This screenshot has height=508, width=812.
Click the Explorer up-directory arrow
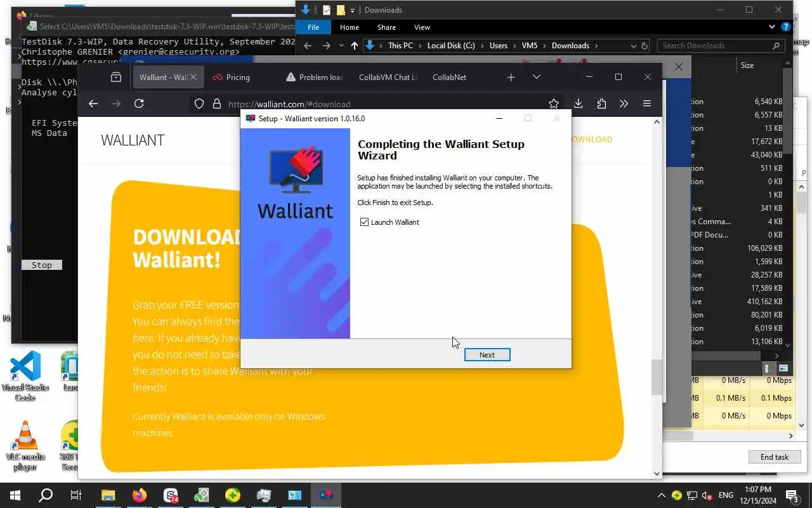click(354, 46)
